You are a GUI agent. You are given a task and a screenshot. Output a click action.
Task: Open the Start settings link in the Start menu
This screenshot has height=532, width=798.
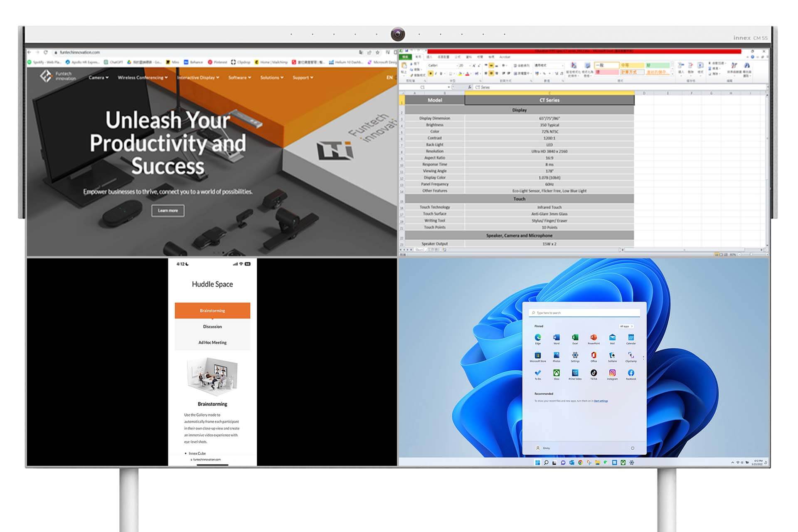(601, 401)
